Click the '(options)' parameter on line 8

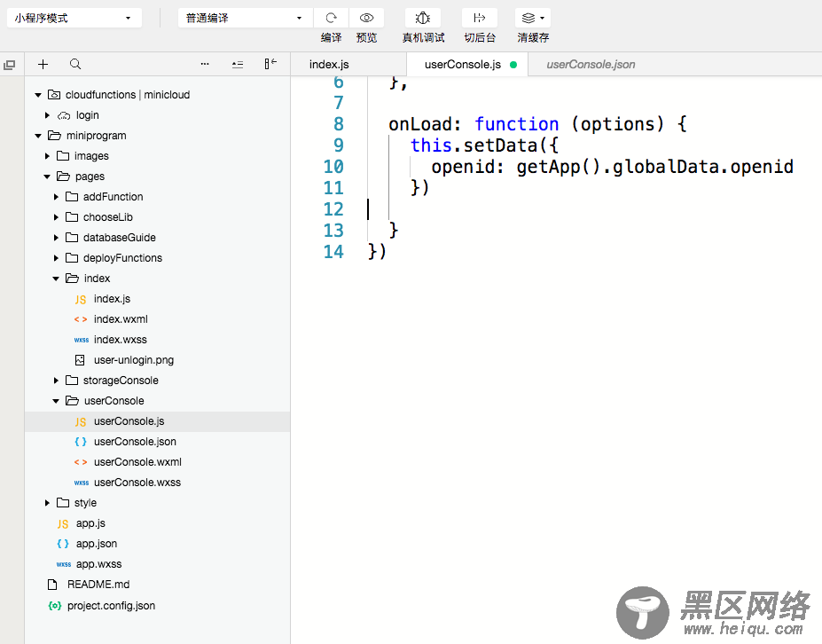[617, 124]
